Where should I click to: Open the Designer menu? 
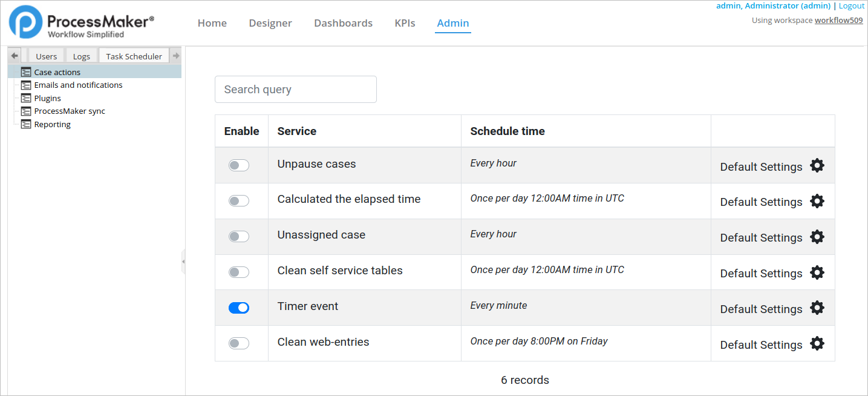point(270,23)
